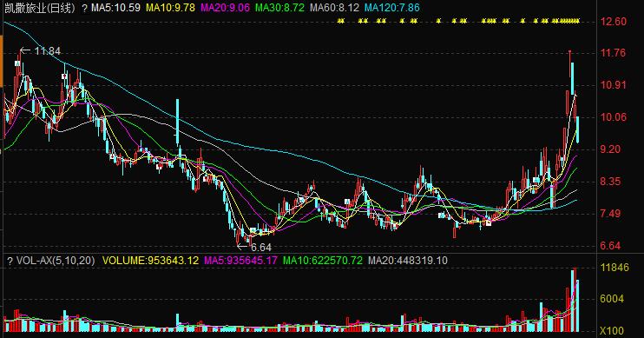The width and height of the screenshot is (644, 338).
Task: Click the dense yellow star cluster at right end
Action: click(566, 21)
